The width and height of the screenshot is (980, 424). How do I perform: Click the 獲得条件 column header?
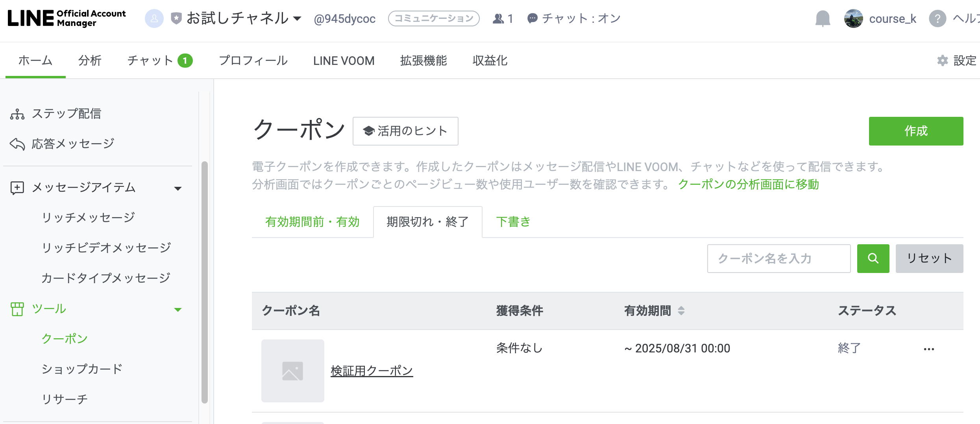tap(520, 311)
